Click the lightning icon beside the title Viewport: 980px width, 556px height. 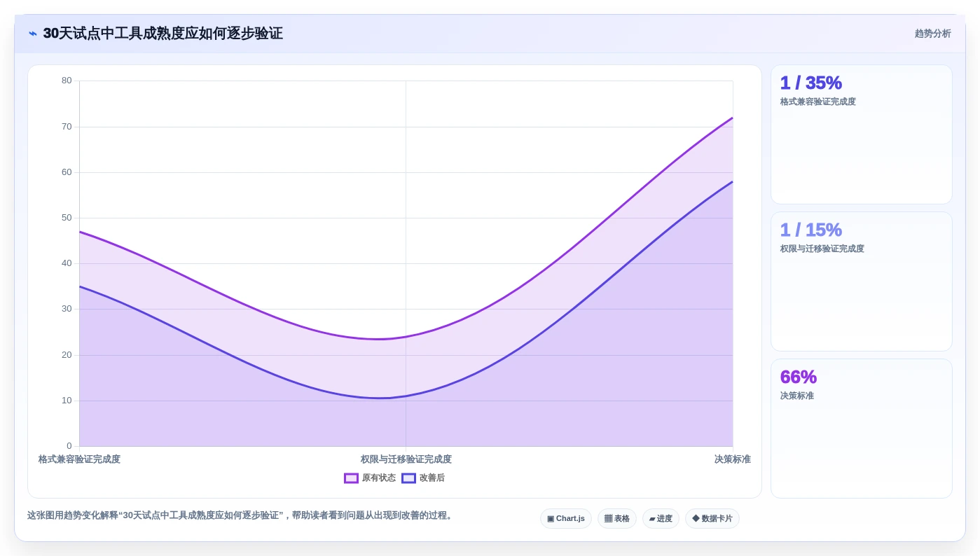[33, 34]
